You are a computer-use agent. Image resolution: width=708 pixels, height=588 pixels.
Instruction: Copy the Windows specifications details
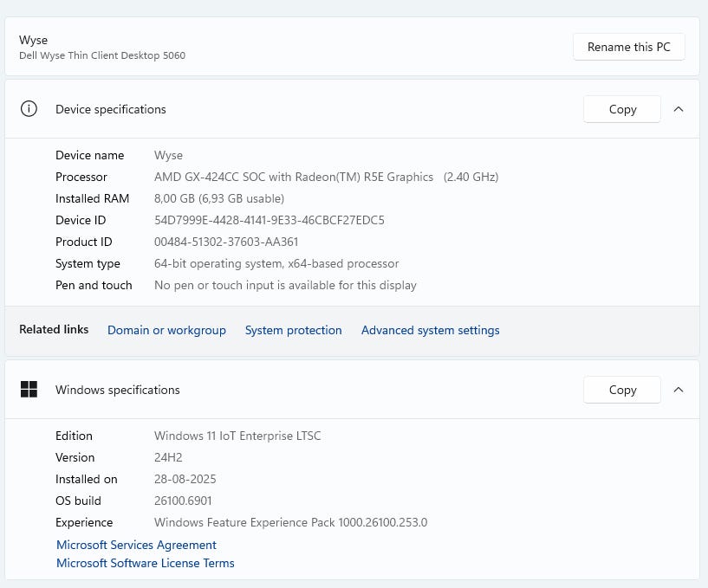[x=622, y=390]
